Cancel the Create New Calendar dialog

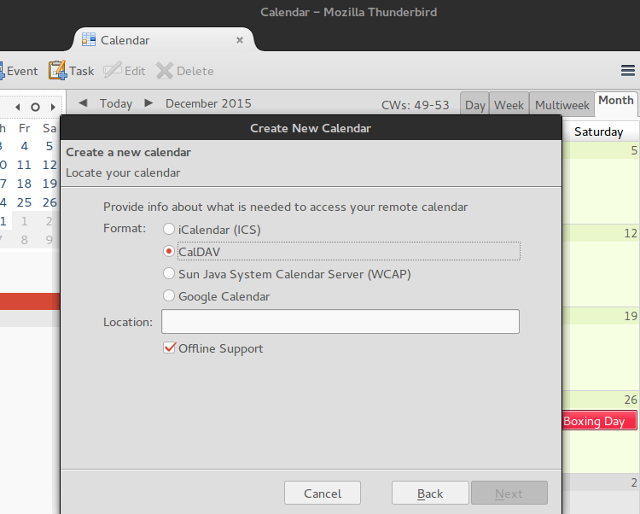tap(322, 493)
